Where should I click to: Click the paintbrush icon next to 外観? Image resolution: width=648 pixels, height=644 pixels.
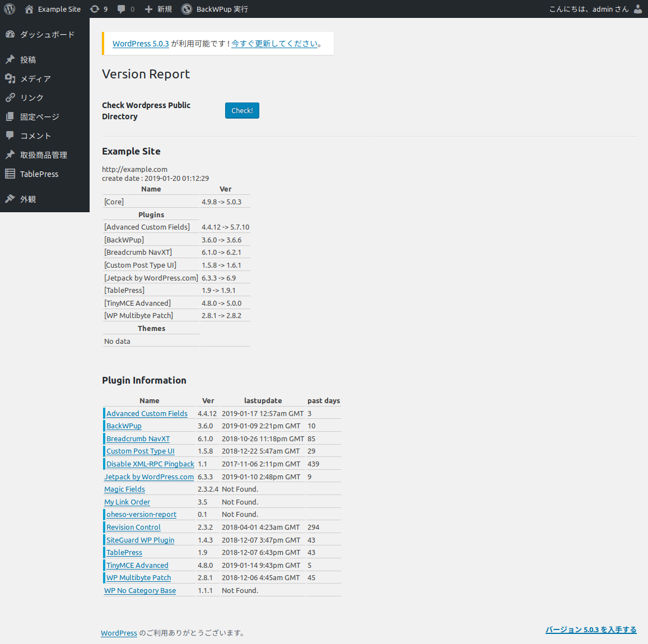pos(10,199)
